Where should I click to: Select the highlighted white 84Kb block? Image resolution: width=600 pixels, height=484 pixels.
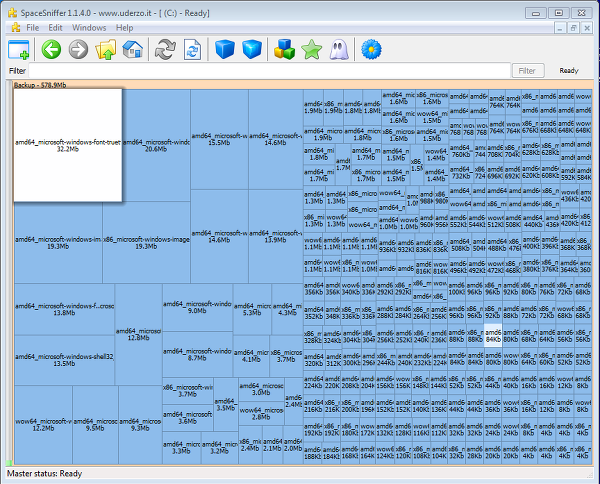pos(493,336)
